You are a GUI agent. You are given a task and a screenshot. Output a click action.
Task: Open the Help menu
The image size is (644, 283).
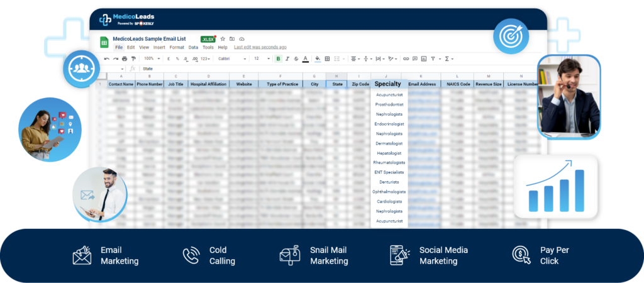click(x=223, y=47)
